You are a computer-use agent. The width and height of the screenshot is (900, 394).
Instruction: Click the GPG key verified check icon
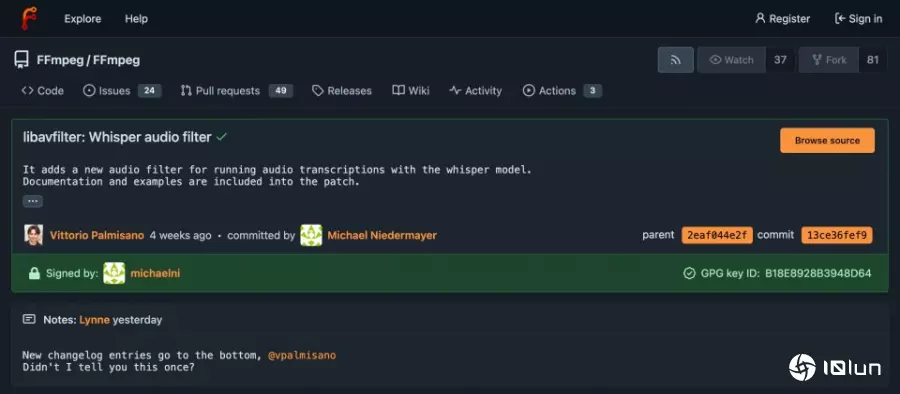point(689,273)
